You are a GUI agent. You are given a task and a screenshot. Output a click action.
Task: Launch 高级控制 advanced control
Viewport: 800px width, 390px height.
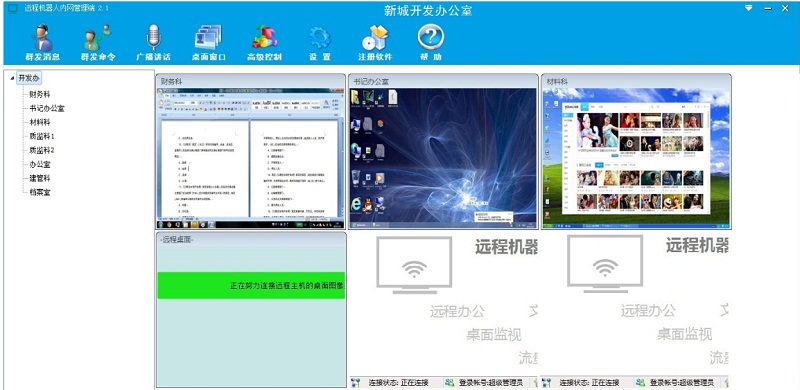(264, 43)
